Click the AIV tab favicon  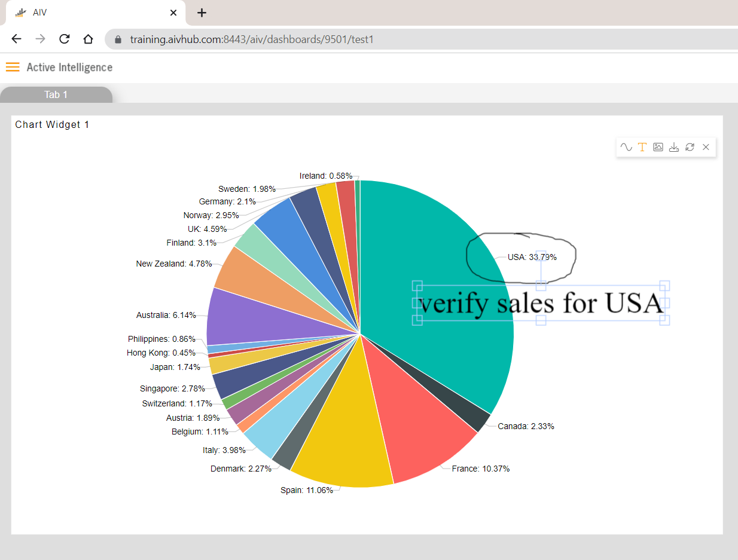click(x=21, y=13)
